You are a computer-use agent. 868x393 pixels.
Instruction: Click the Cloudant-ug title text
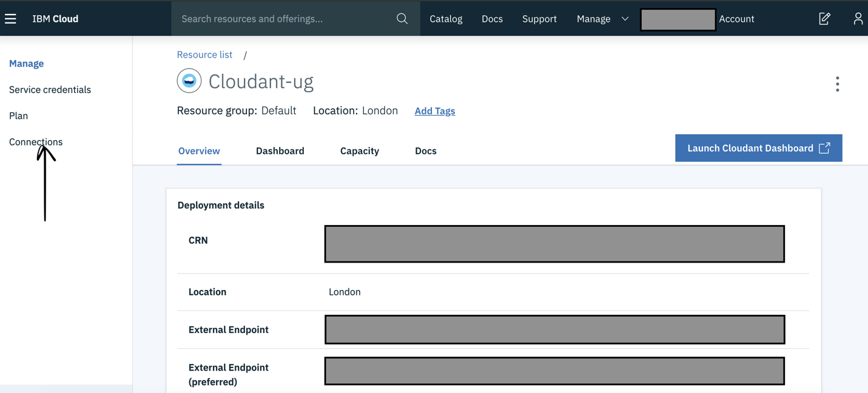(x=261, y=81)
